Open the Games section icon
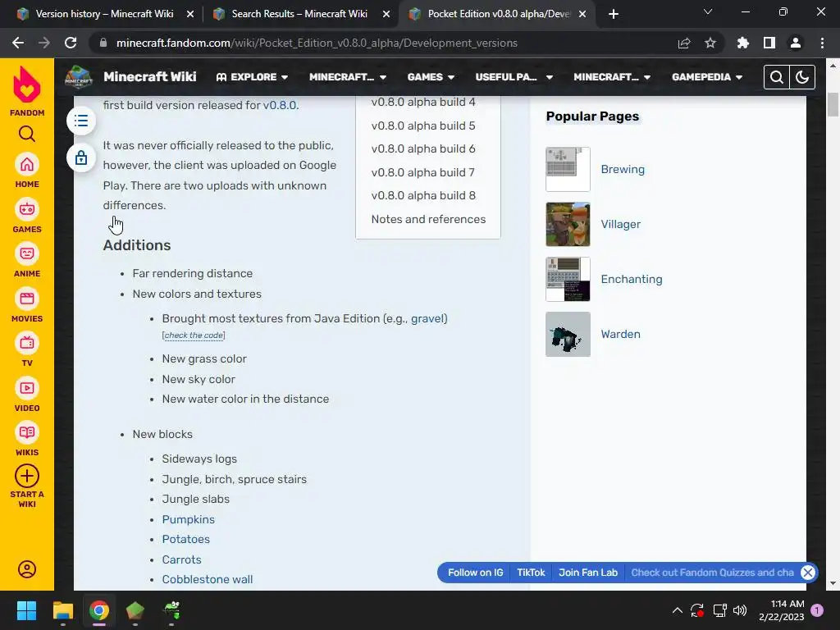The width and height of the screenshot is (840, 630). point(27,209)
